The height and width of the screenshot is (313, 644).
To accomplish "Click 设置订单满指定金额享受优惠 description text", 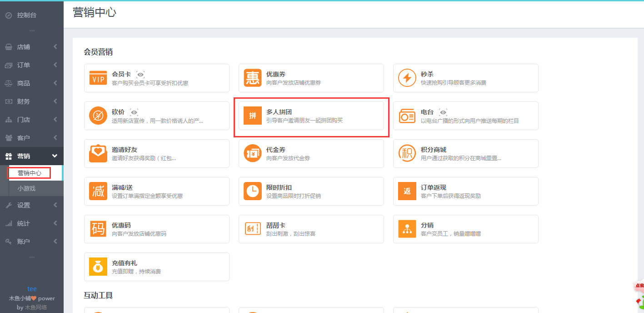I will point(147,196).
